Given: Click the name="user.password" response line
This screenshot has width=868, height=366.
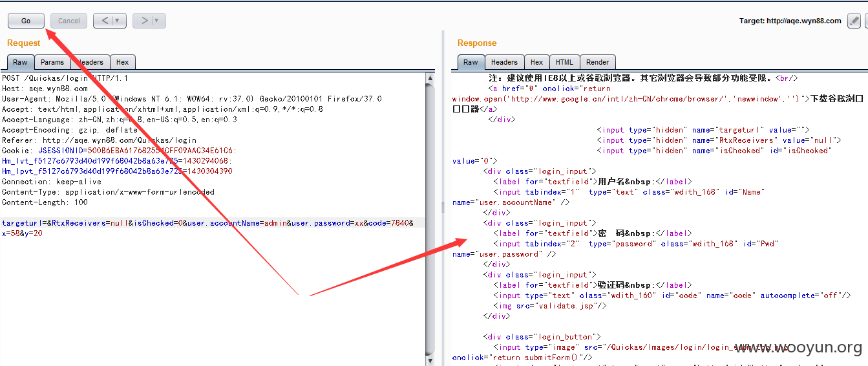Looking at the screenshot, I should (504, 253).
